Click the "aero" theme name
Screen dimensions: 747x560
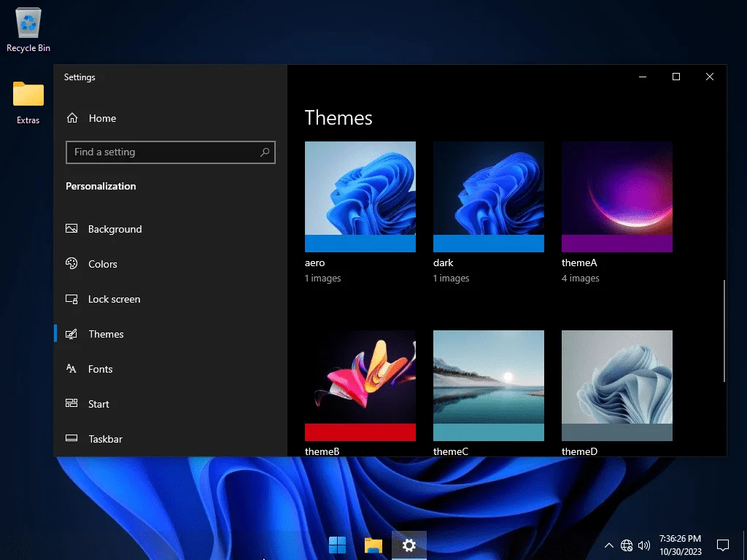pyautogui.click(x=315, y=262)
